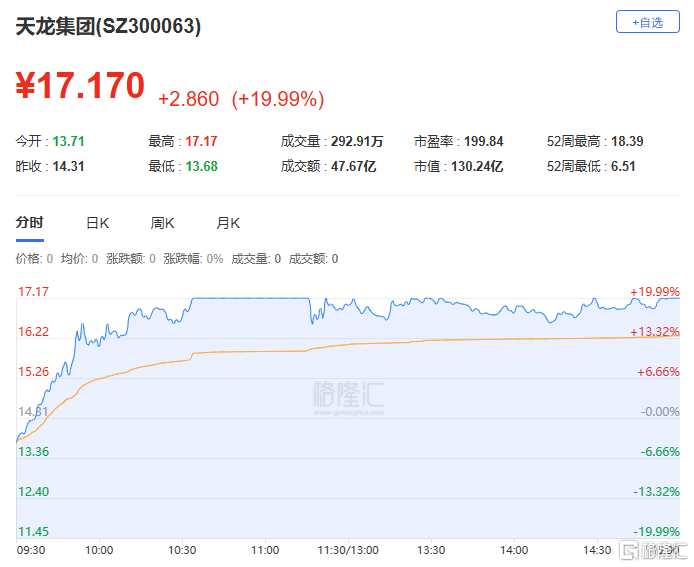Add stock to watchlist via +自选
This screenshot has height=567, width=694.
pyautogui.click(x=647, y=22)
